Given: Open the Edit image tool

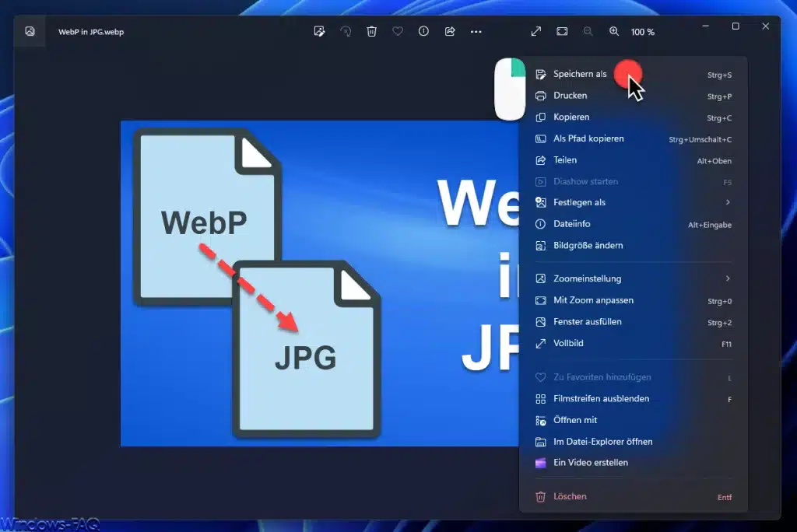Looking at the screenshot, I should [319, 32].
